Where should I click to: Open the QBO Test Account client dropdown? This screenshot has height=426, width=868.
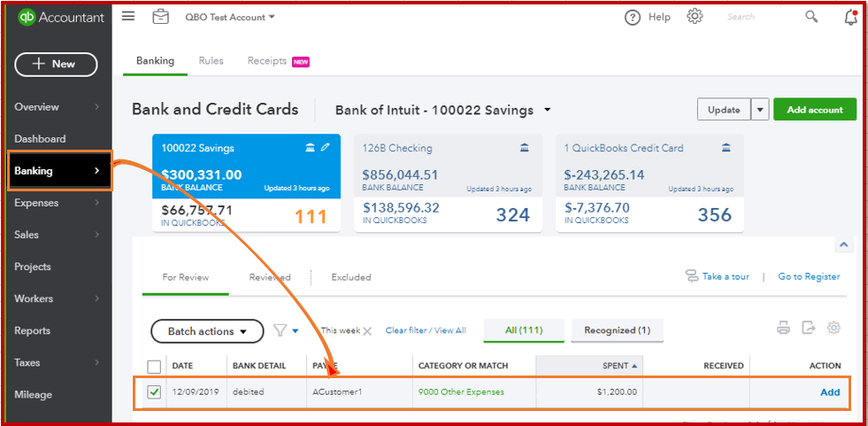pyautogui.click(x=230, y=17)
